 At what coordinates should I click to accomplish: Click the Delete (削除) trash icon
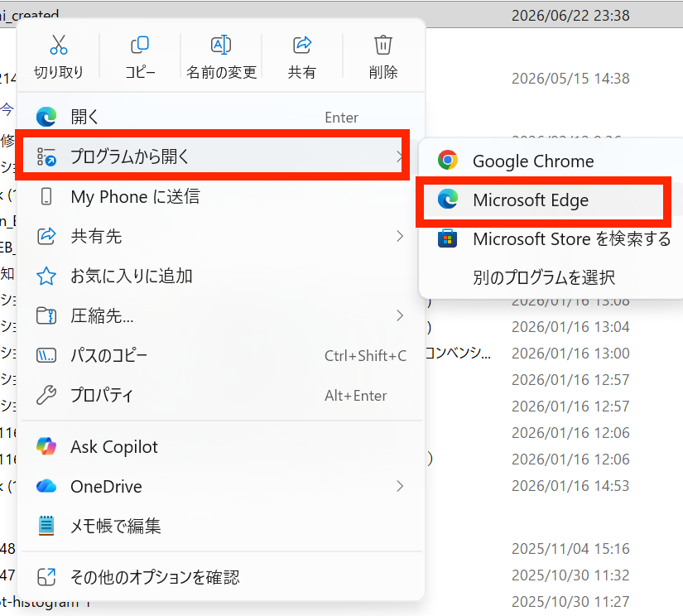click(x=382, y=45)
